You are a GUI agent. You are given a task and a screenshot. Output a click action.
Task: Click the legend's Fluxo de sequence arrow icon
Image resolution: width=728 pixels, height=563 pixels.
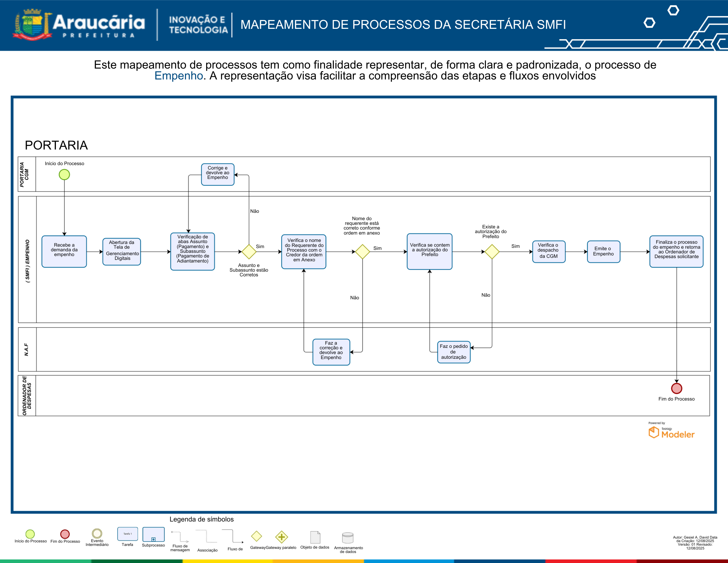[233, 536]
